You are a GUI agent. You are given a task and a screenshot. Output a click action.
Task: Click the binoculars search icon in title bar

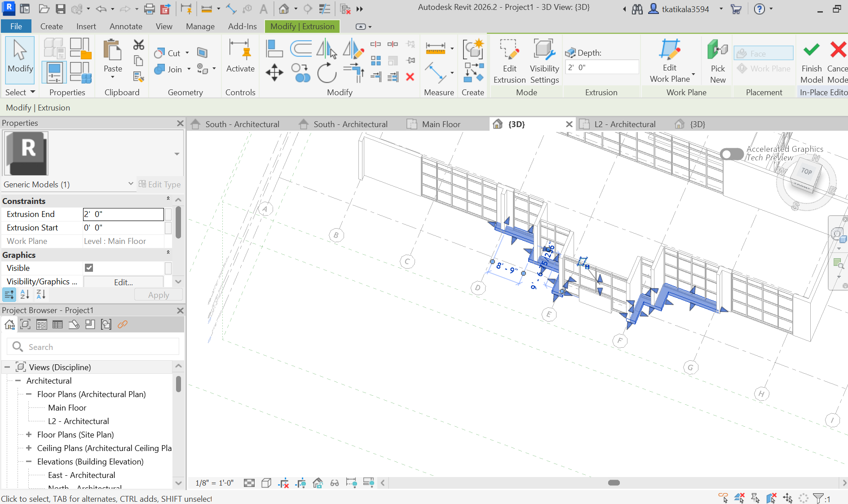tap(637, 9)
